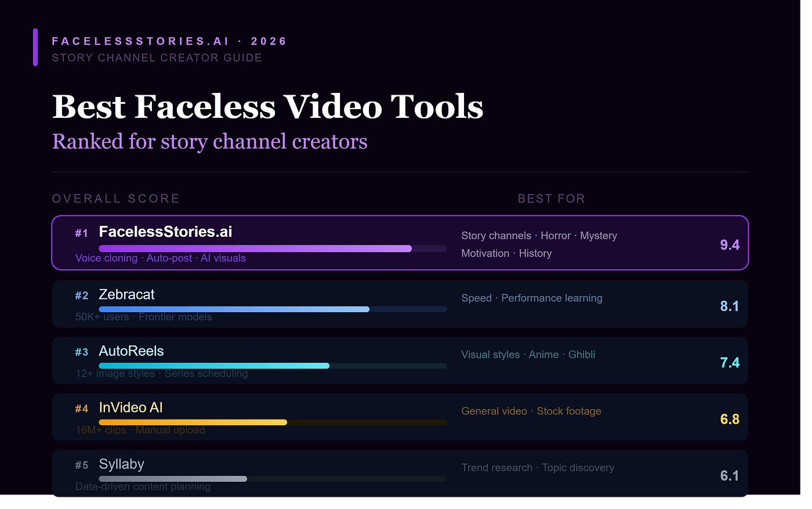The image size is (812, 509).
Task: Click the Syllaby gray score bar
Action: point(173,479)
